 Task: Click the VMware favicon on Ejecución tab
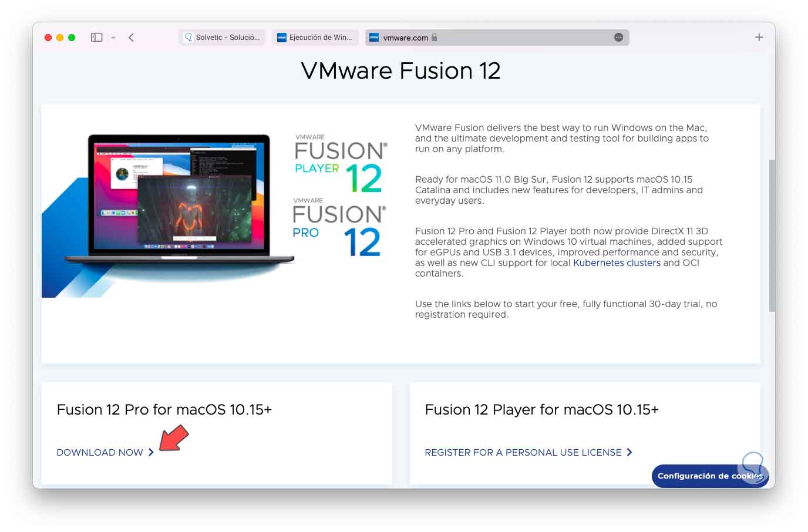pos(282,38)
